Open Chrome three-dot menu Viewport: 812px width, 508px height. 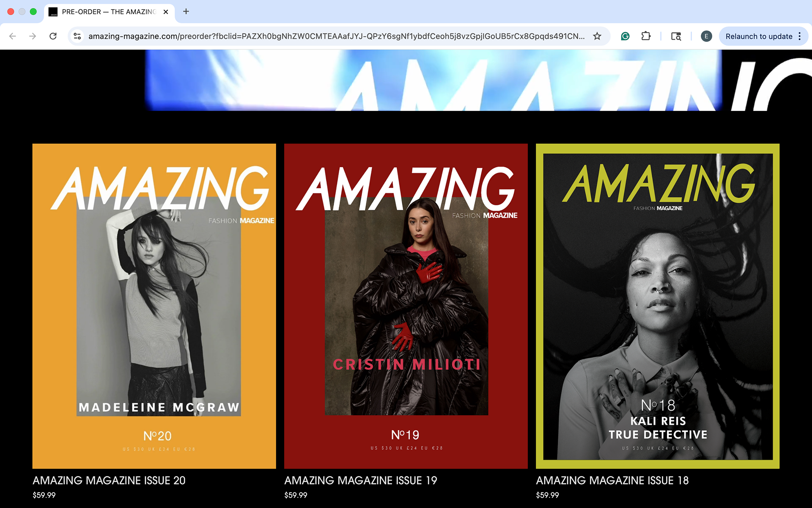799,36
